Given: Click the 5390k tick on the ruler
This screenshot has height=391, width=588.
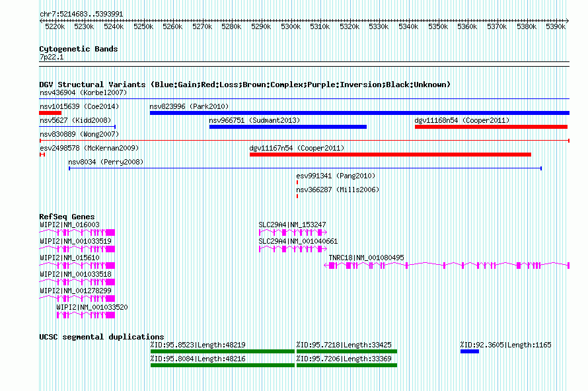Looking at the screenshot, I should tap(556, 26).
